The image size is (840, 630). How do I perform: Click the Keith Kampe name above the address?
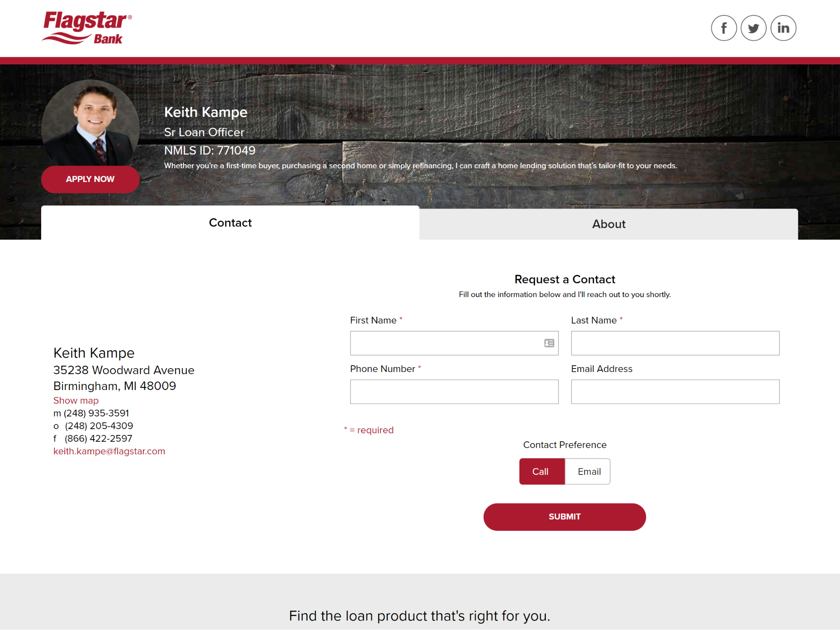(x=94, y=353)
